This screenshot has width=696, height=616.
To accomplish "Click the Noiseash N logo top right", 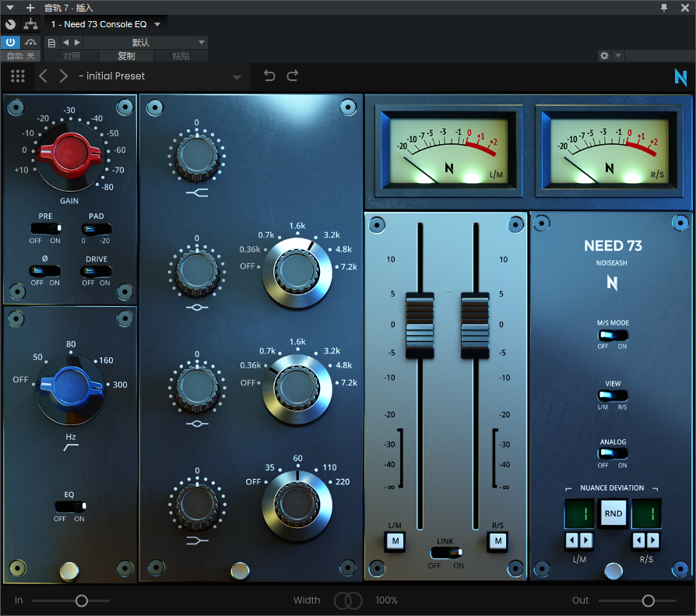I will click(x=680, y=77).
